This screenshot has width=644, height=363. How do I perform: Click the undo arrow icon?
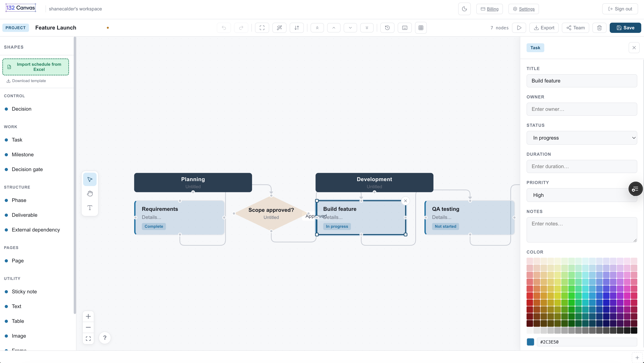click(224, 28)
